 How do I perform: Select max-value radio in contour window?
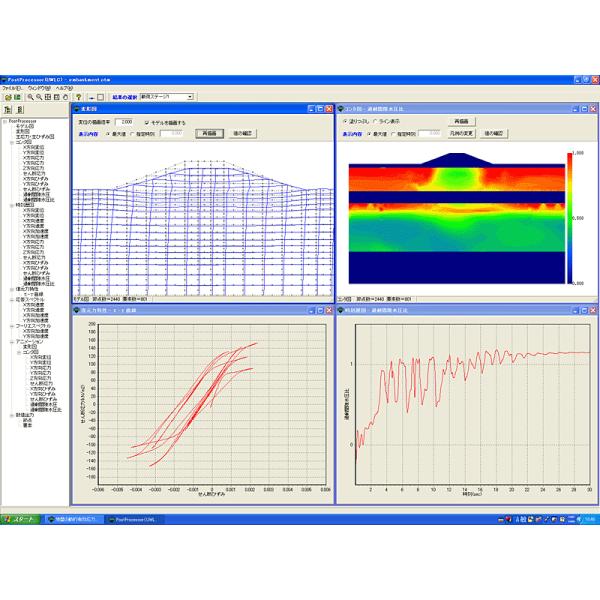[369, 134]
